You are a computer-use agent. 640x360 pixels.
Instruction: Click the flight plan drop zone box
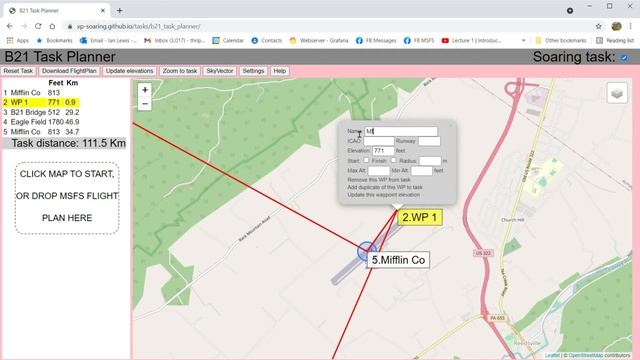point(67,198)
